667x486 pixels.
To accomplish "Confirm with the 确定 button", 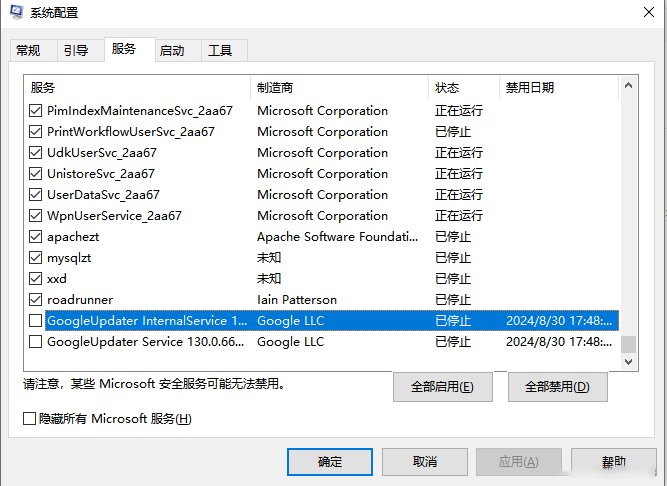I will [330, 462].
